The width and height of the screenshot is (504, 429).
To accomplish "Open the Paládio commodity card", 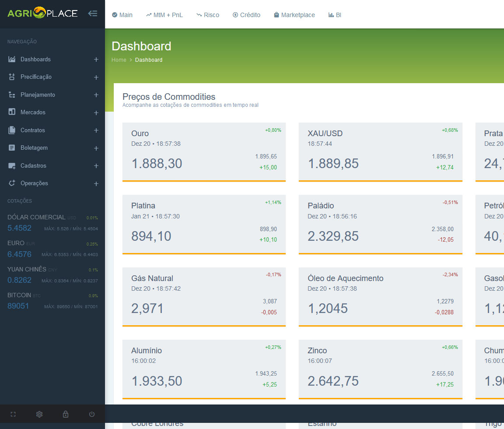I will pyautogui.click(x=381, y=225).
